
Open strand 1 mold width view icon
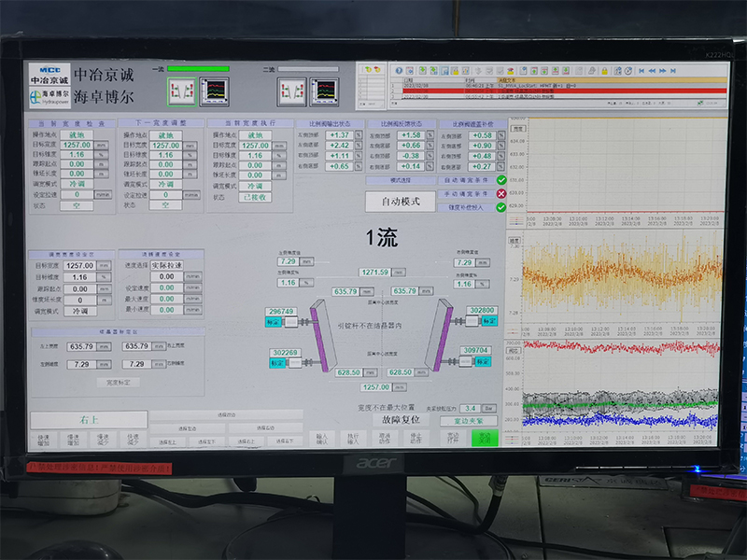(x=182, y=91)
